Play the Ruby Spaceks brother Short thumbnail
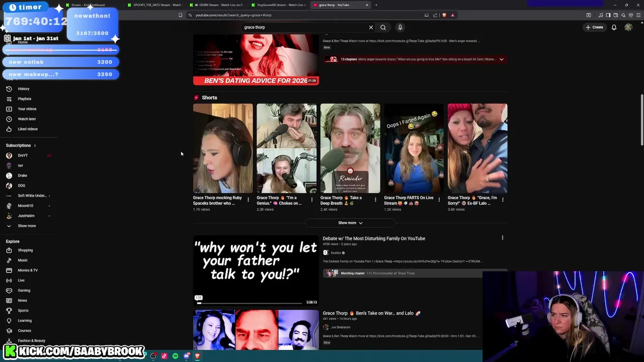644x362 pixels. (x=223, y=148)
